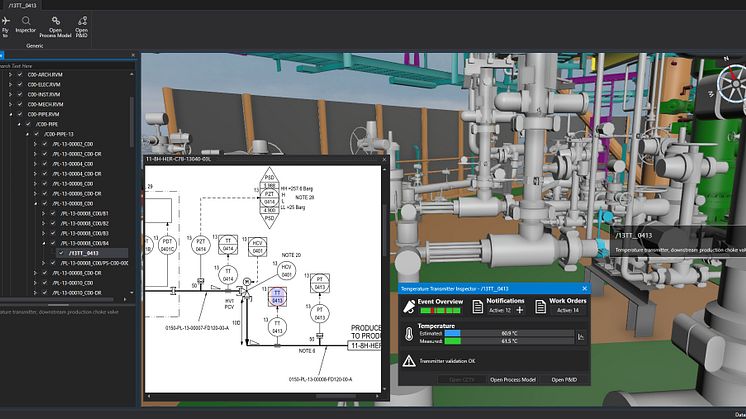Expand the /PL-13-00002_C00-DR node
Viewport: 746px width, 419px height.
click(x=35, y=154)
